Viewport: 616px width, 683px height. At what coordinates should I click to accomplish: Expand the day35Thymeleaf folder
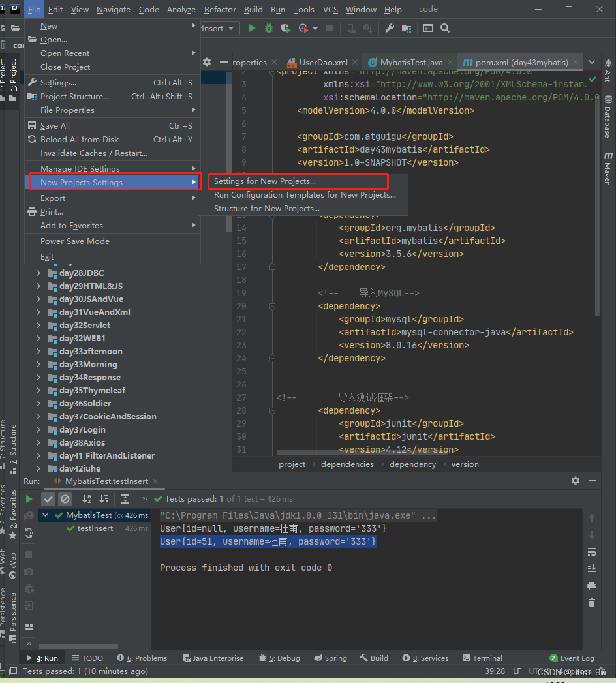tap(38, 390)
